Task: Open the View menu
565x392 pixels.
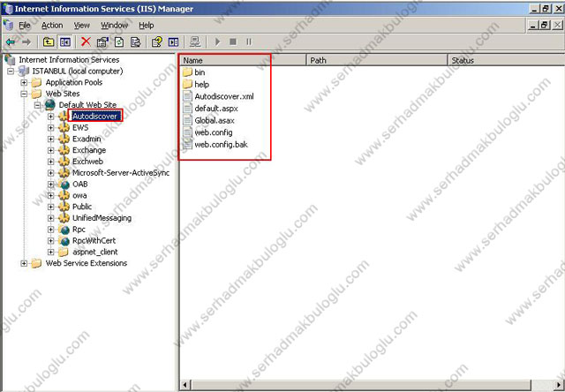Action: (82, 26)
